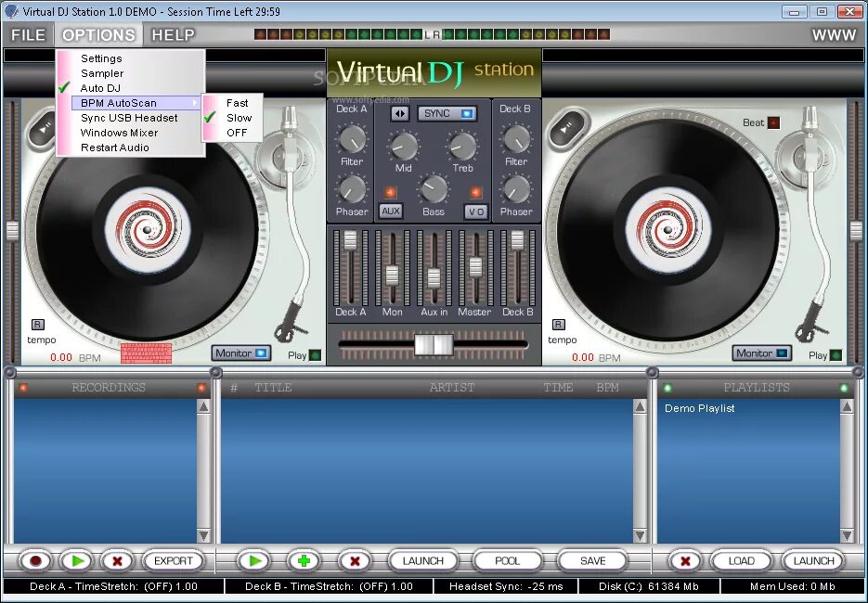Image resolution: width=868 pixels, height=603 pixels.
Task: Click the Deck A play/pause oval button
Action: [x=45, y=128]
